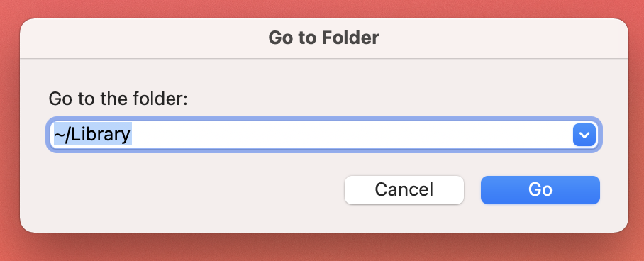Click the Go to Folder title bar
The width and height of the screenshot is (644, 261).
pos(323,38)
